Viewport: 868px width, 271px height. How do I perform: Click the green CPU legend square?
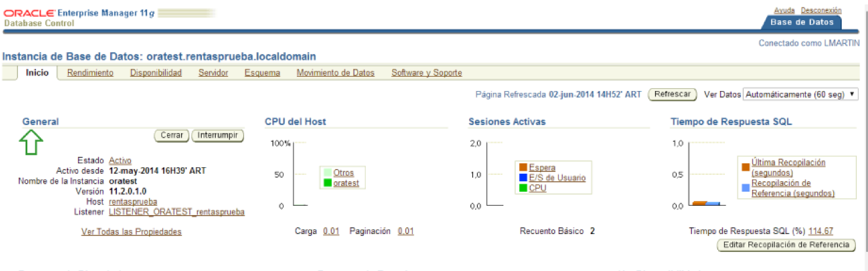tap(523, 188)
